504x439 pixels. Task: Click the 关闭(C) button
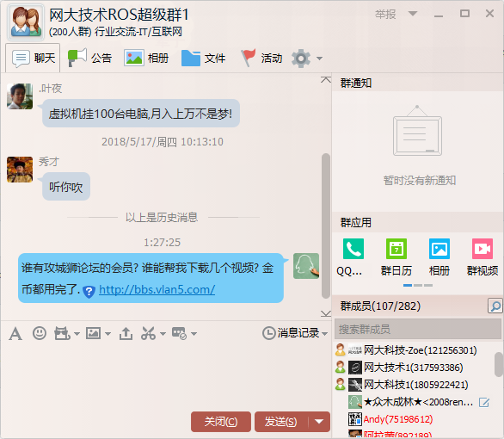221,422
